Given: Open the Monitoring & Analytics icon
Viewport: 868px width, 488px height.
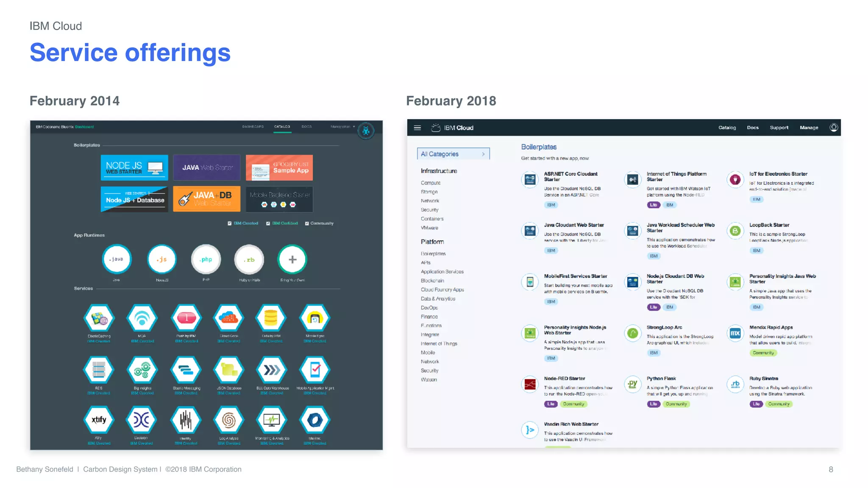Looking at the screenshot, I should 272,420.
